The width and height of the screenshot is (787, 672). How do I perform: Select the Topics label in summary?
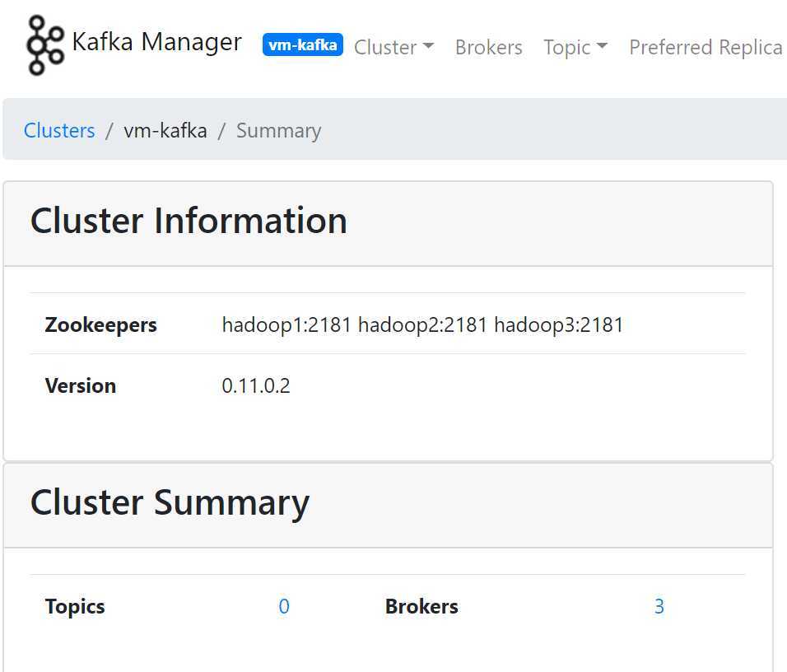(x=75, y=607)
